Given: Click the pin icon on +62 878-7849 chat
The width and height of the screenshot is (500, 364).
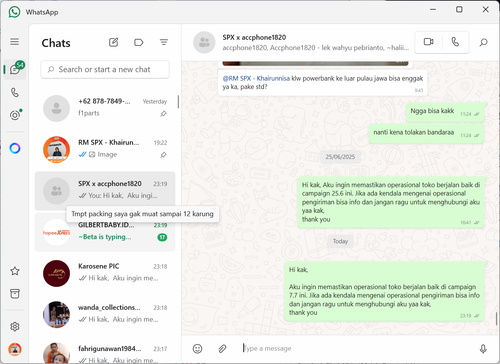Looking at the screenshot, I should pos(163,114).
